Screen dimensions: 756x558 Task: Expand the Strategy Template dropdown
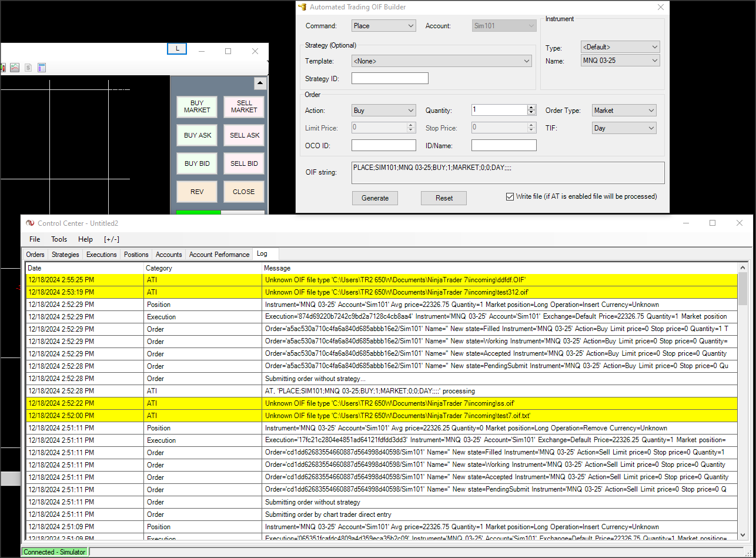(441, 61)
